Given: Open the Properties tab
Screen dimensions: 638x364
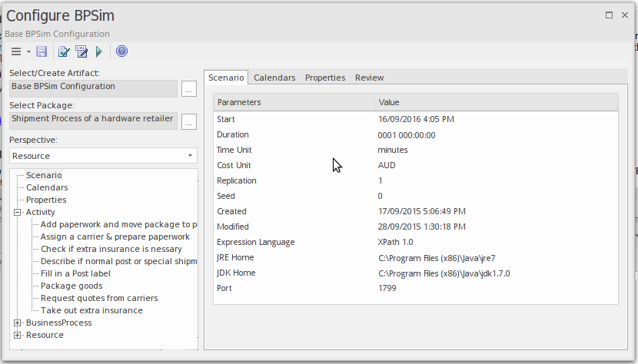Looking at the screenshot, I should point(324,78).
